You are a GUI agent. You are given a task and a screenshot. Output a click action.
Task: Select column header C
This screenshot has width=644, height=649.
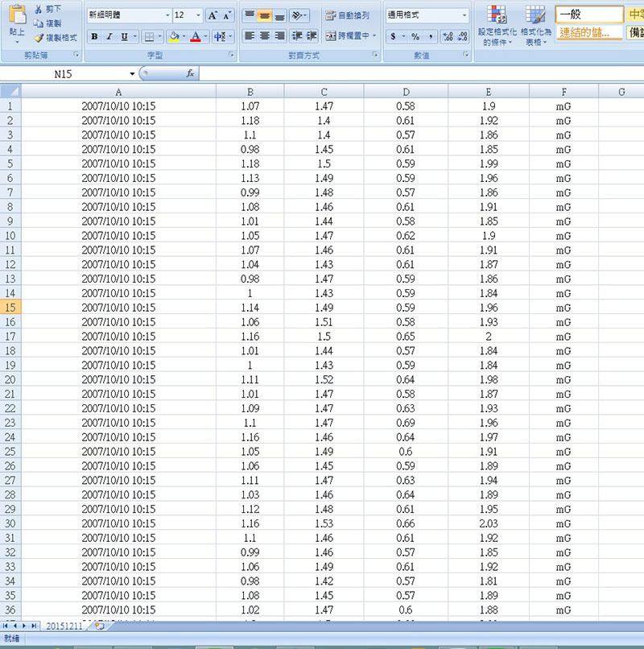[x=324, y=92]
